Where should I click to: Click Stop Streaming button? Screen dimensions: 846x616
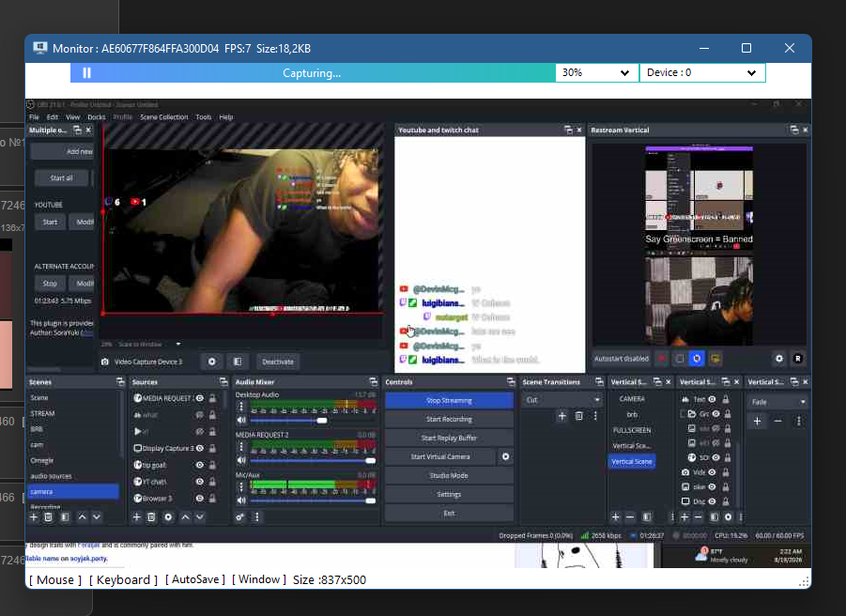click(449, 401)
